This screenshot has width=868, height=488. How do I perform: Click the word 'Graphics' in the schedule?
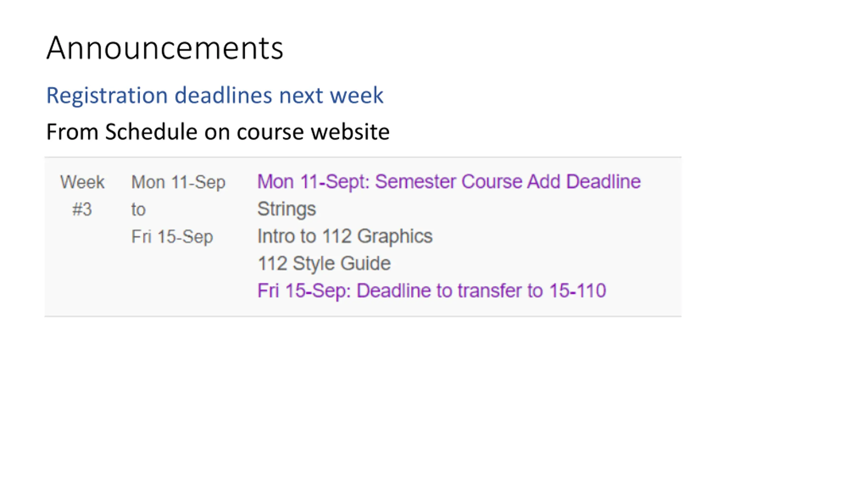coord(395,236)
